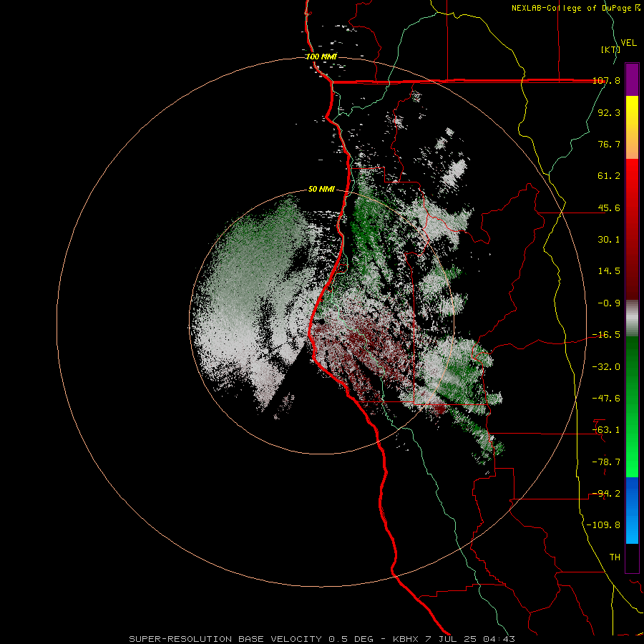Click the [KT] units label
644x644 pixels.
pos(610,49)
